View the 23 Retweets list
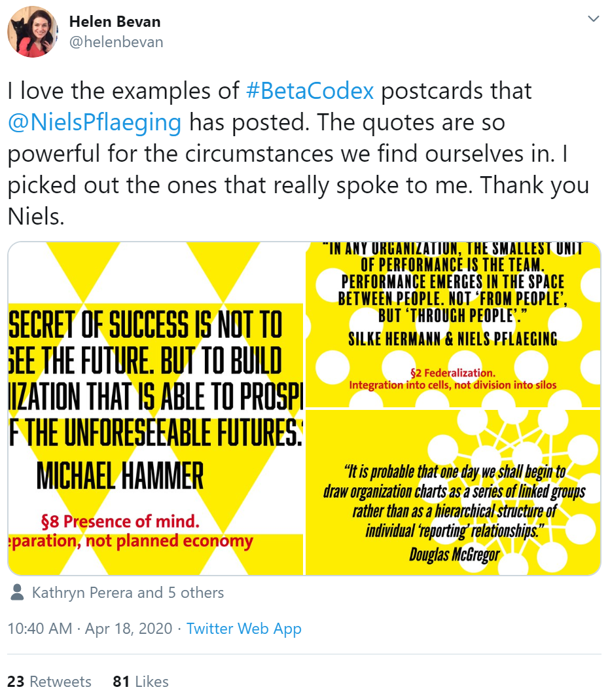610x700 pixels. [x=49, y=681]
